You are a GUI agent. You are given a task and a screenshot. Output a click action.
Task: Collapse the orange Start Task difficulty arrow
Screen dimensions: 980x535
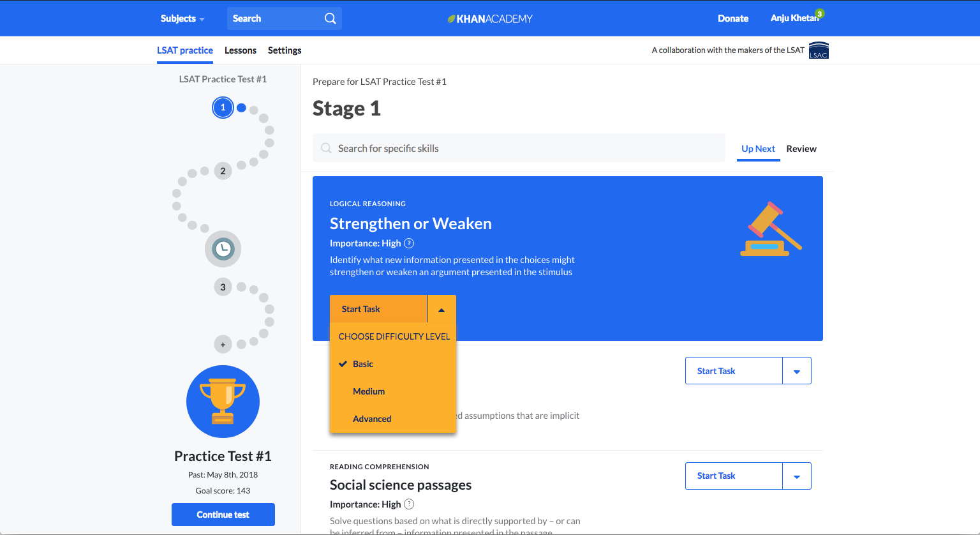point(442,309)
